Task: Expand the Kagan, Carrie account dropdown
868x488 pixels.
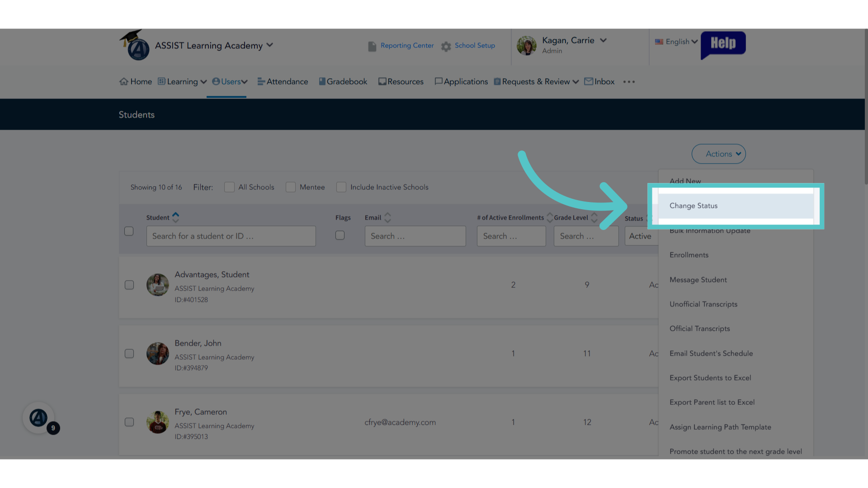Action: [x=603, y=40]
